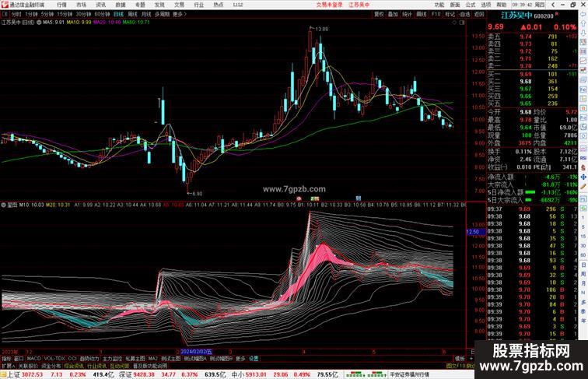The height and width of the screenshot is (379, 588).
Task: Open the 数据 menu
Action: (121, 5)
